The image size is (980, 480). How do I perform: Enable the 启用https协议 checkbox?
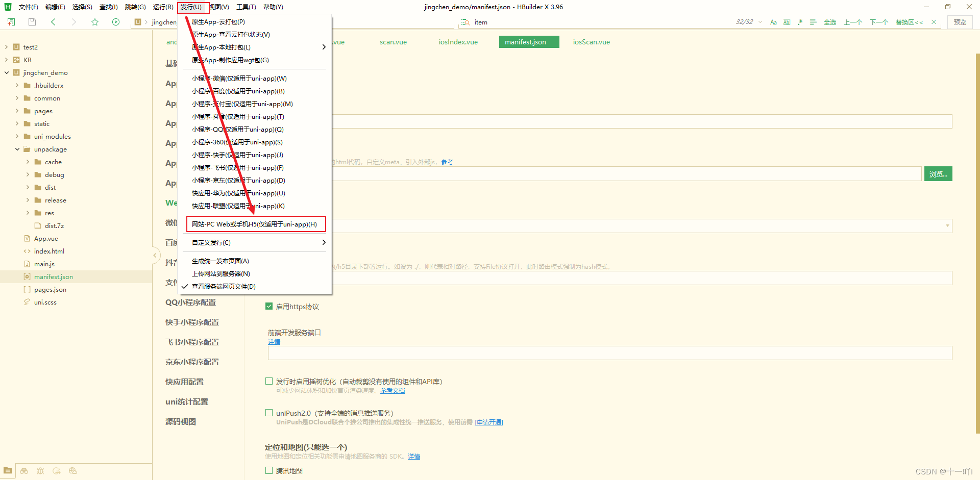coord(269,306)
